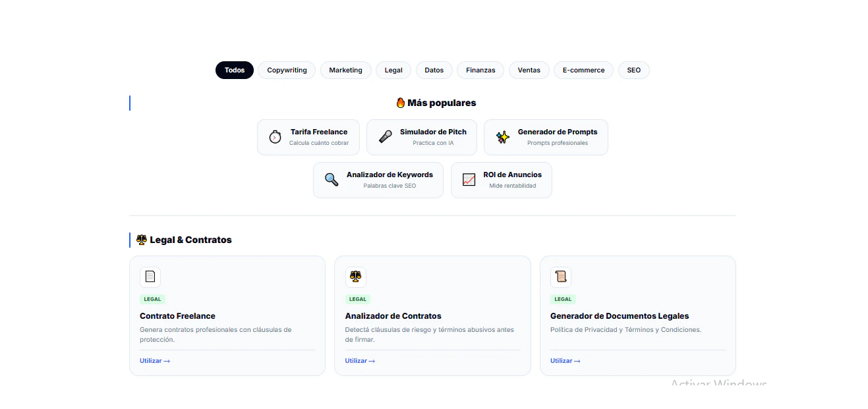Switch to the Legal category
The image size is (868, 409).
coord(393,70)
